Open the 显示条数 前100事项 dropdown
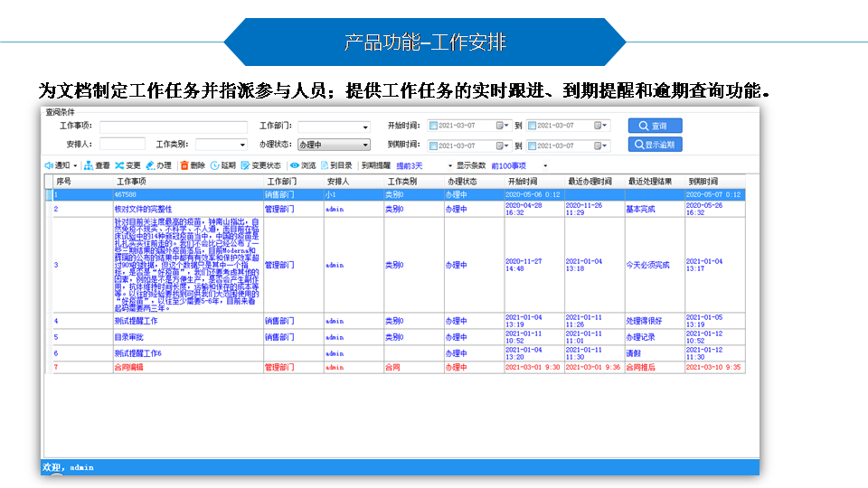Image resolution: width=868 pixels, height=488 pixels. coord(545,166)
